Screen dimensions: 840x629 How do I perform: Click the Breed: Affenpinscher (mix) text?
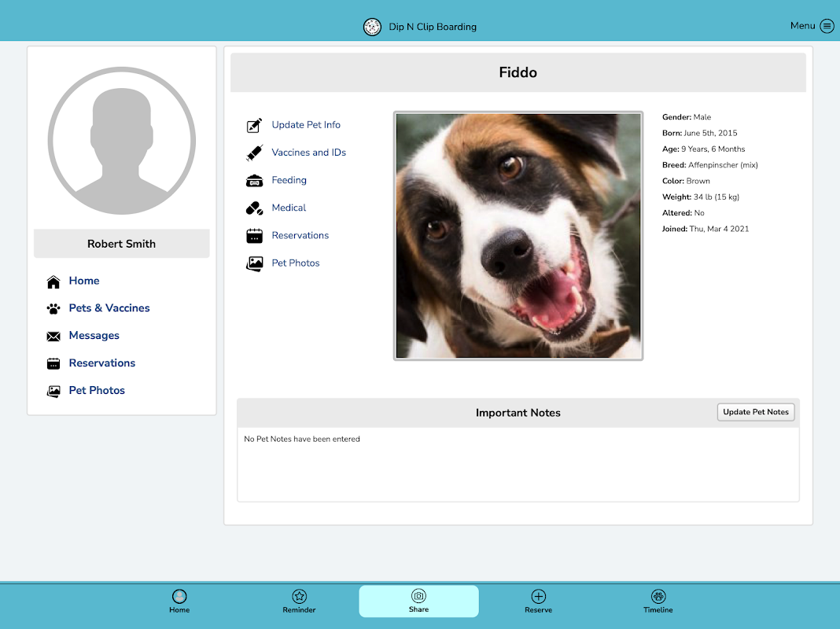click(709, 165)
